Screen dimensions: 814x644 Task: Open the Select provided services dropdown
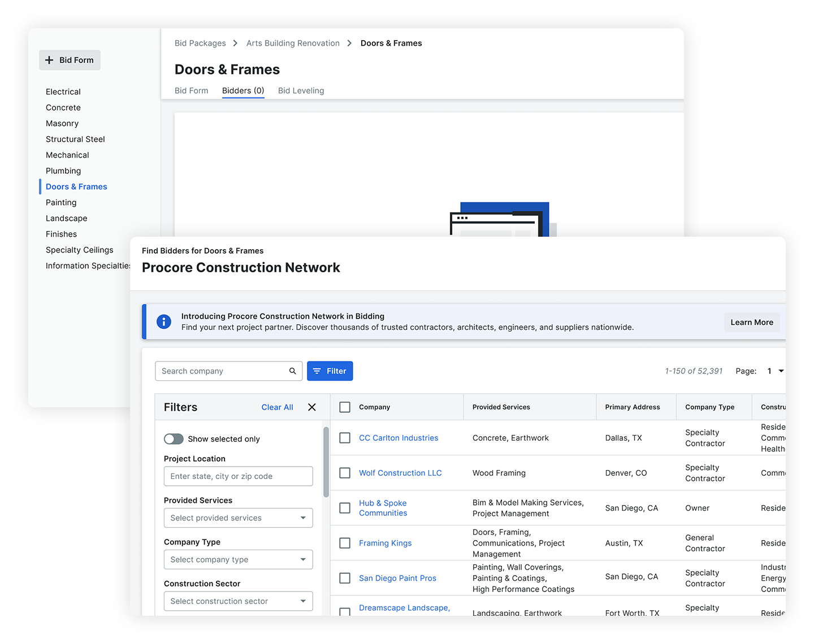coord(237,517)
